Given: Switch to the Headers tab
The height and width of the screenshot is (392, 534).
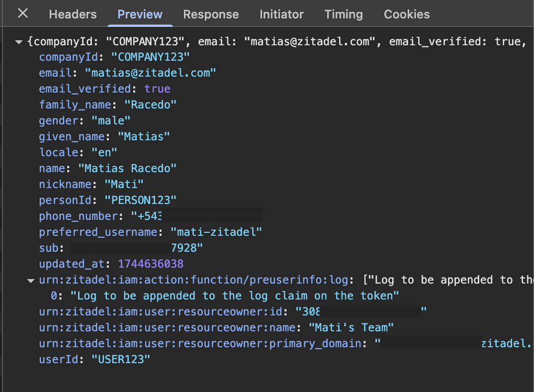Looking at the screenshot, I should pos(73,14).
